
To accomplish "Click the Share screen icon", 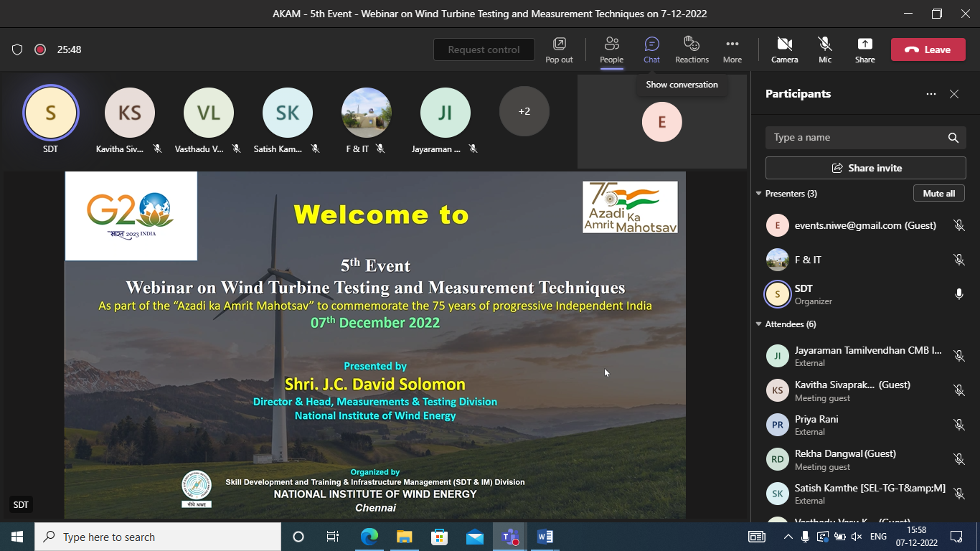I will click(864, 50).
